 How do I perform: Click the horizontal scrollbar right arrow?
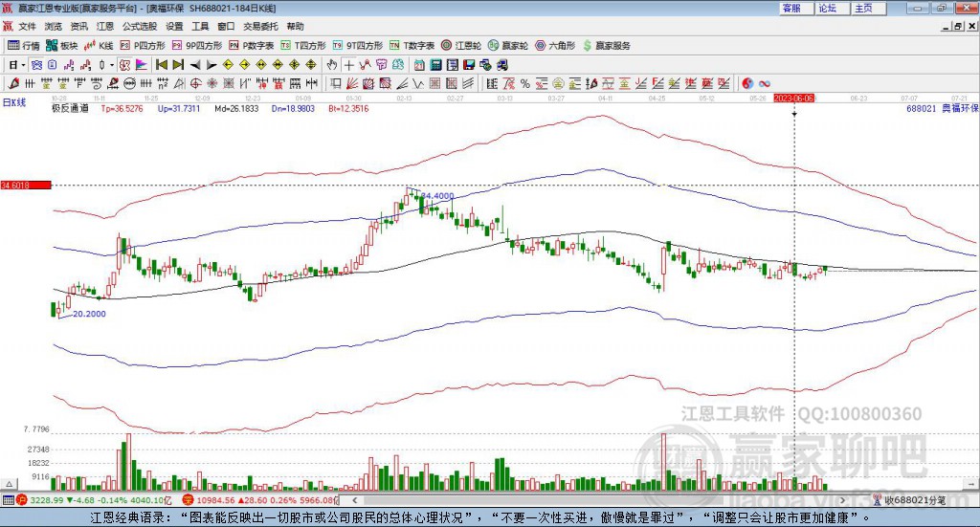coord(842,500)
